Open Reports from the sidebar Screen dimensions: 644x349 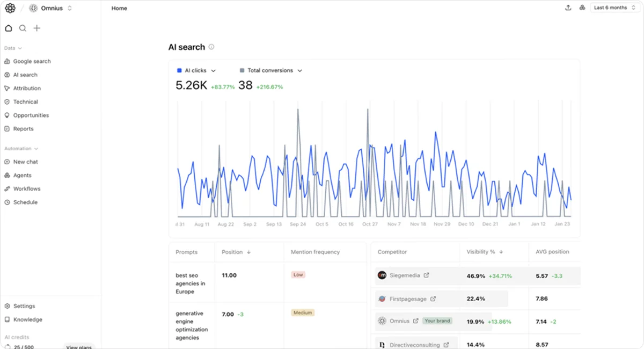tap(24, 129)
